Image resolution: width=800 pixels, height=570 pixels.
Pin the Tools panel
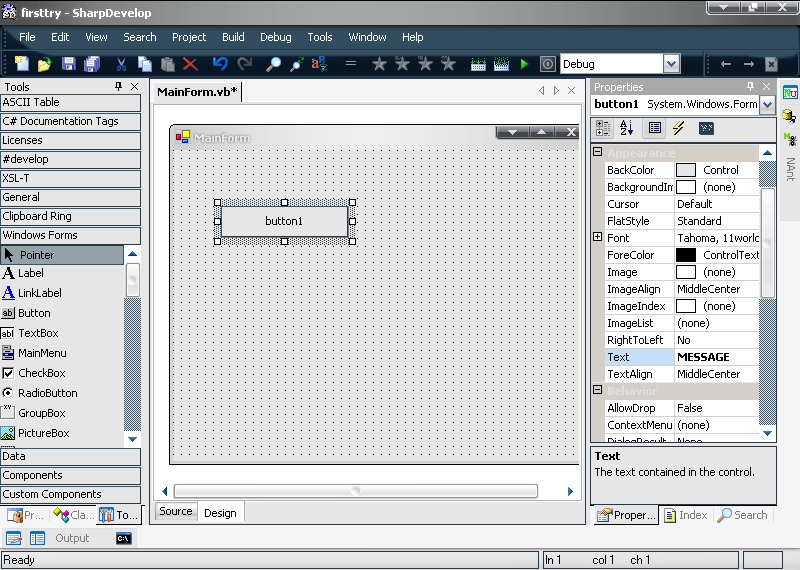tap(118, 86)
